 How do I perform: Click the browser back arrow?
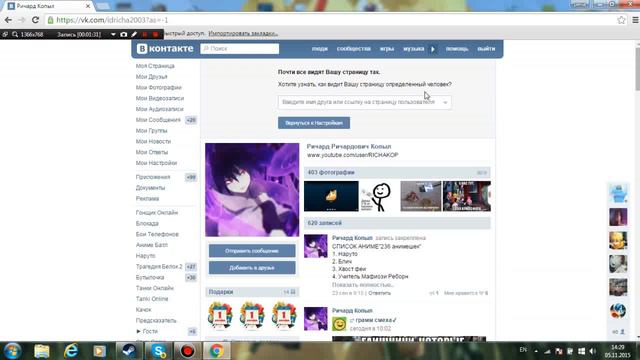tap(8, 20)
